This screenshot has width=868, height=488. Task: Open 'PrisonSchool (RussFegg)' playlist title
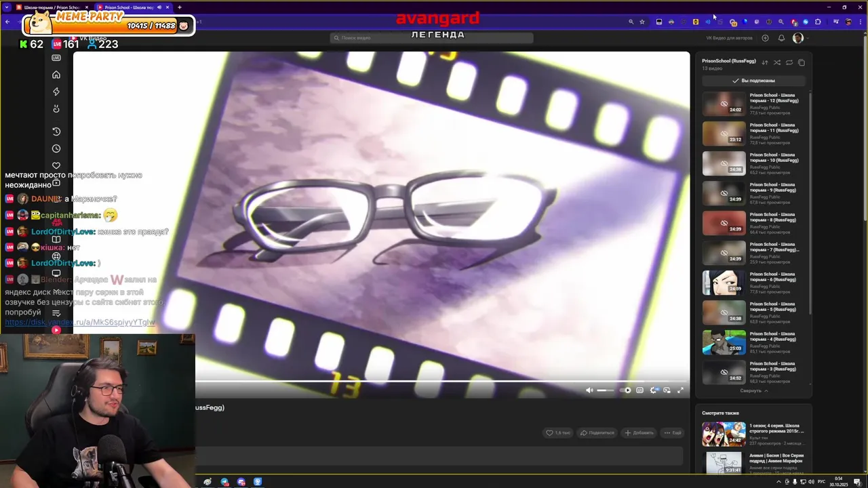[729, 61]
